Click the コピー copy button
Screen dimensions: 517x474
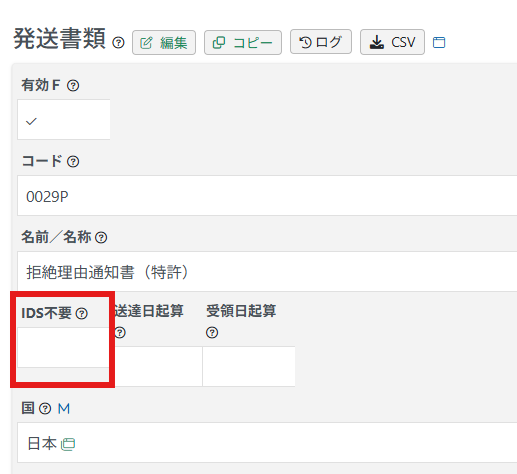point(243,42)
